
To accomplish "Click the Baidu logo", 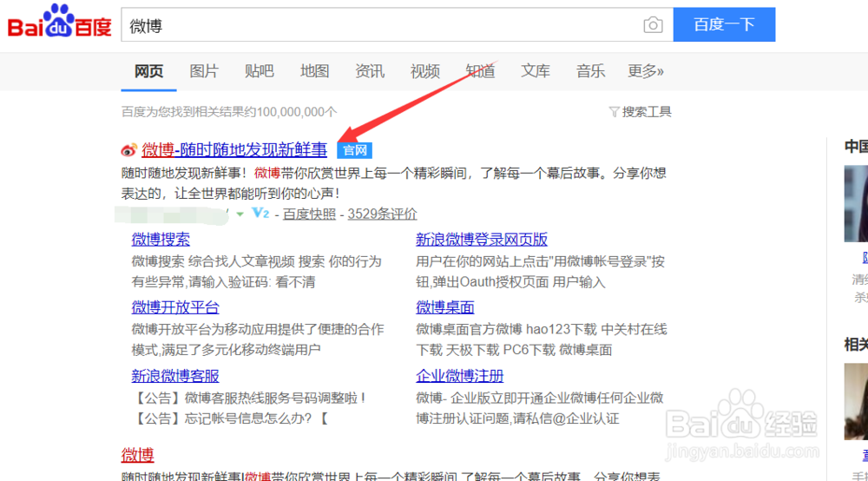I will tap(60, 22).
